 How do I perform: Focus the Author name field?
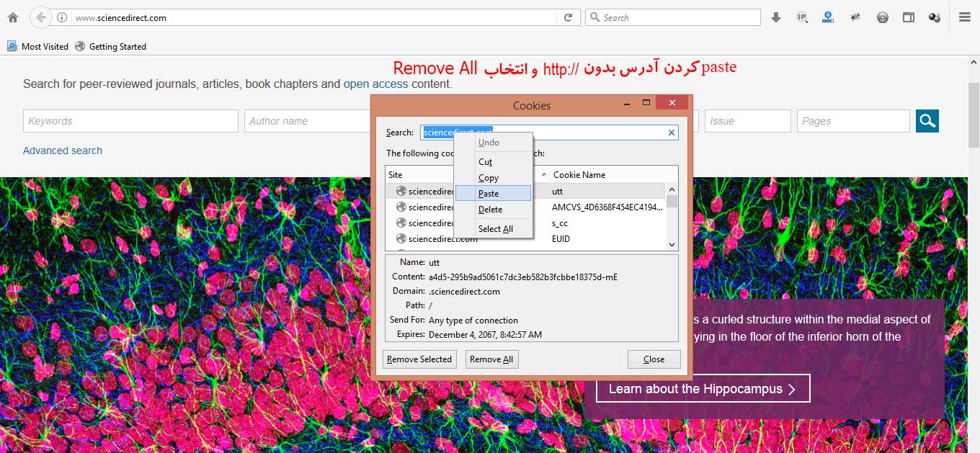pyautogui.click(x=308, y=121)
